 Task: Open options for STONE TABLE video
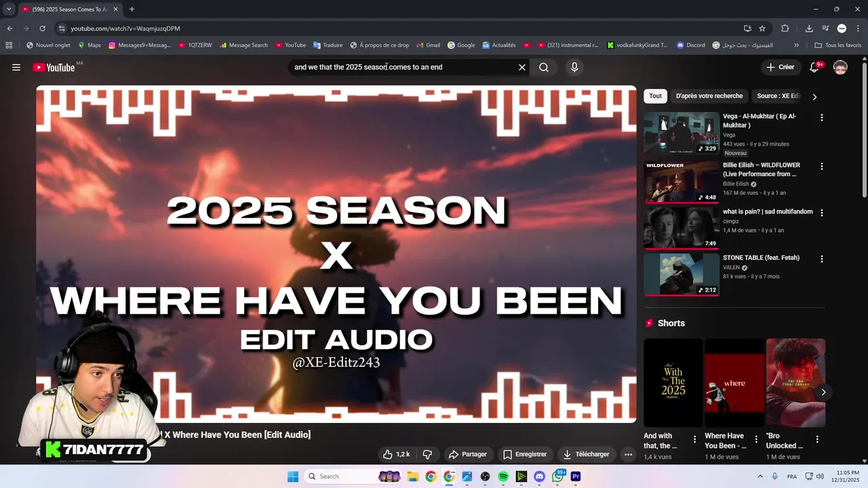click(x=822, y=259)
